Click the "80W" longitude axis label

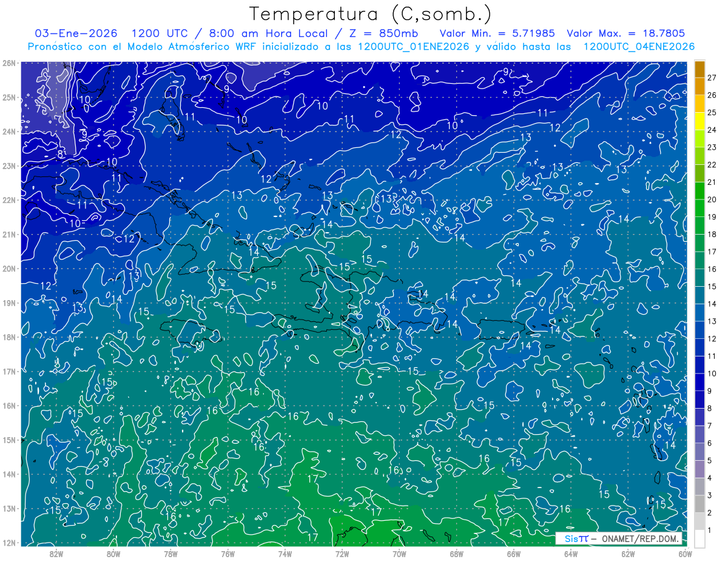click(113, 554)
